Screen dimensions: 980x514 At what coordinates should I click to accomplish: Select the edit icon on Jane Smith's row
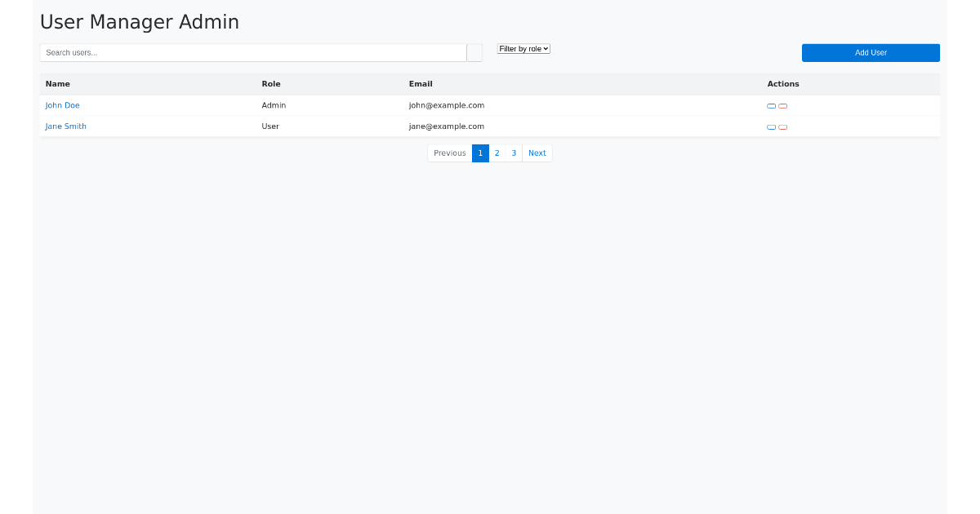coord(771,126)
